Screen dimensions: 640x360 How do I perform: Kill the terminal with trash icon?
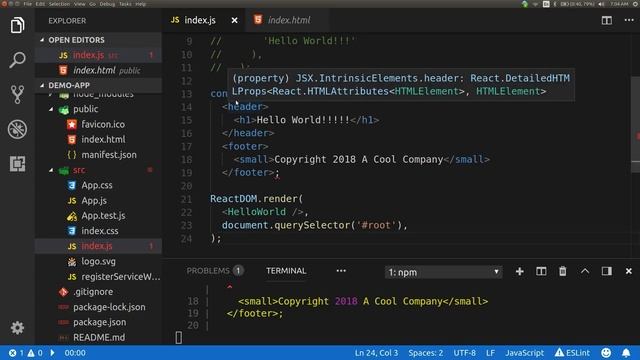click(562, 271)
